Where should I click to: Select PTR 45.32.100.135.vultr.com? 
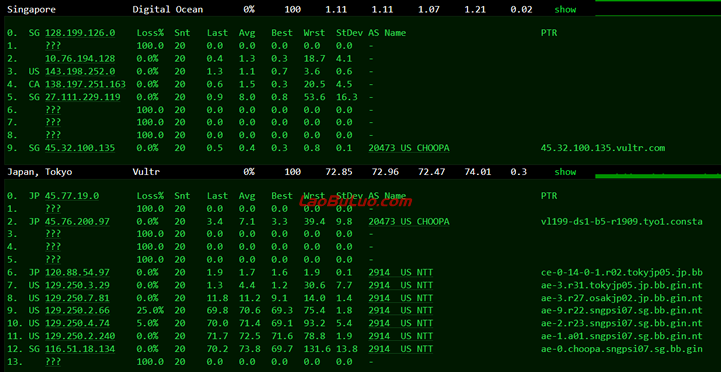pyautogui.click(x=603, y=148)
